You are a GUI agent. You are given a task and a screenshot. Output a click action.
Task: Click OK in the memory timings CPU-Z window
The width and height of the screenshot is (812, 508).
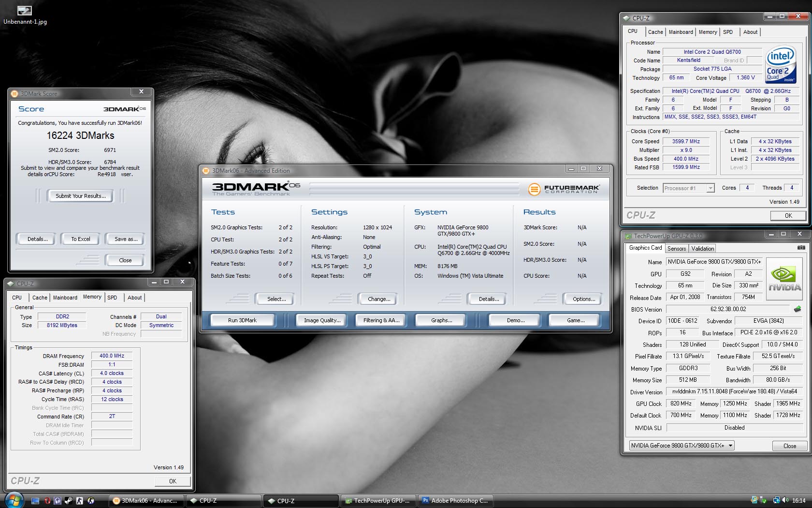pos(173,481)
